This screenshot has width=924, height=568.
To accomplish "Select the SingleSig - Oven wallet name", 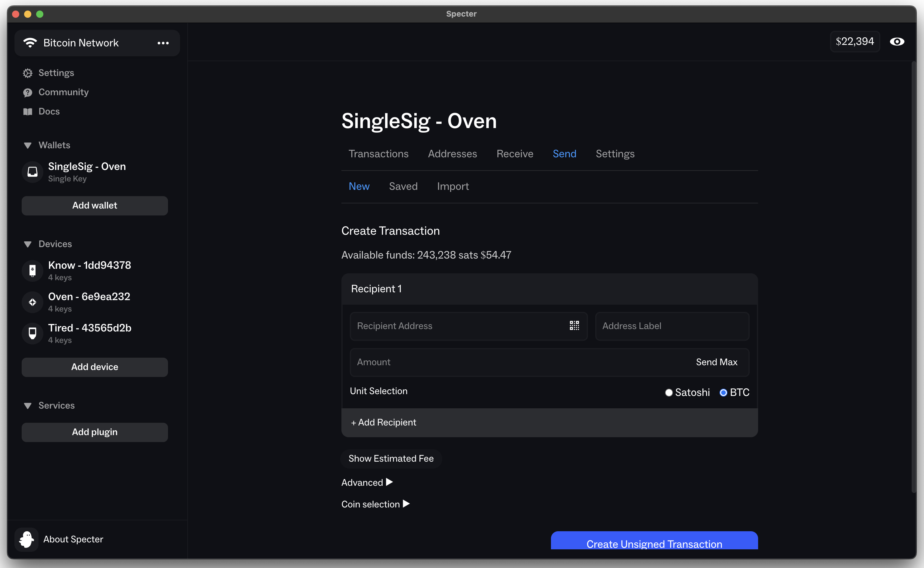I will point(87,166).
